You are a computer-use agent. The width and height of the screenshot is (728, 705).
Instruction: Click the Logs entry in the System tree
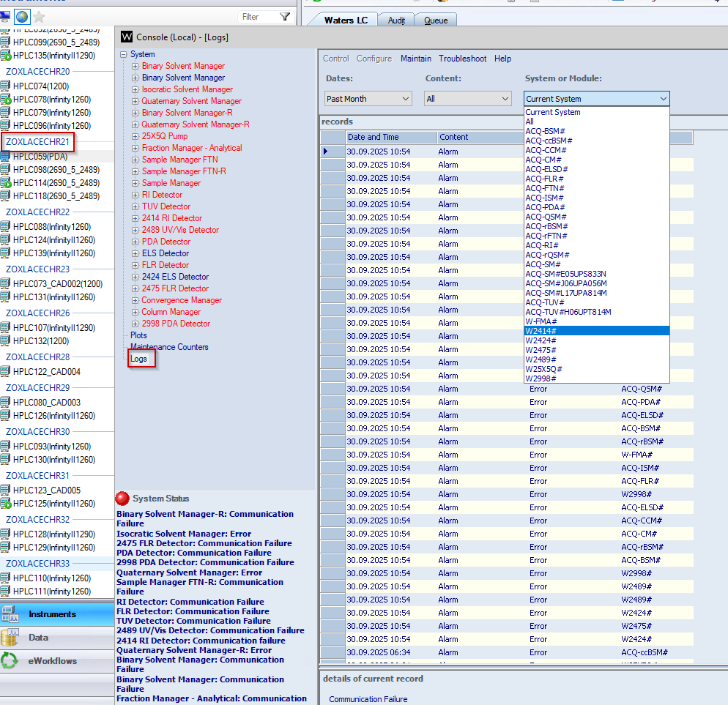coord(138,359)
